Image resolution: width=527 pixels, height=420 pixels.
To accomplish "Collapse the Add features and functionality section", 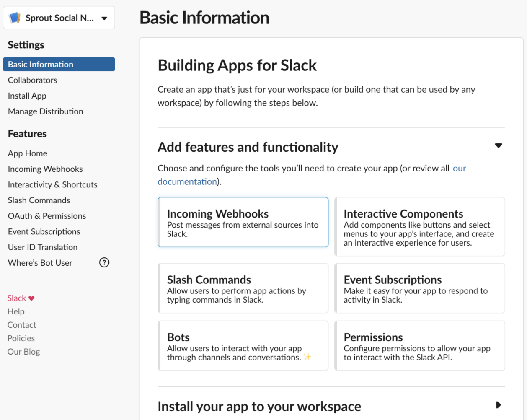I will click(499, 145).
